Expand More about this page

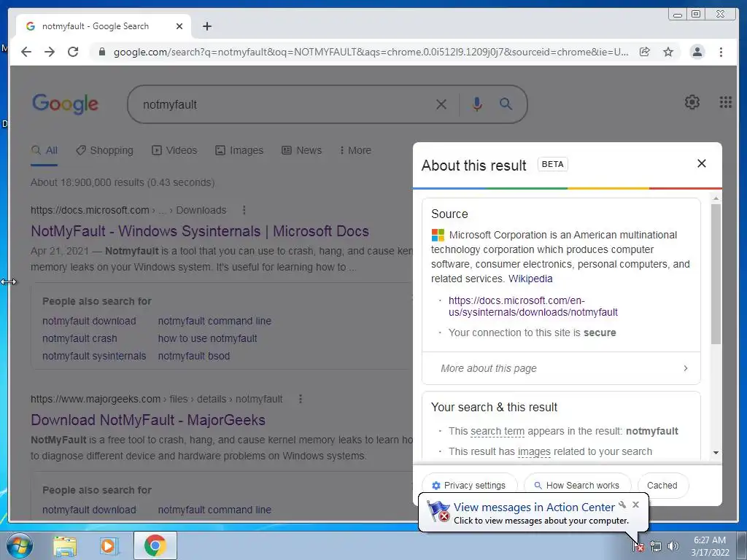(x=561, y=368)
